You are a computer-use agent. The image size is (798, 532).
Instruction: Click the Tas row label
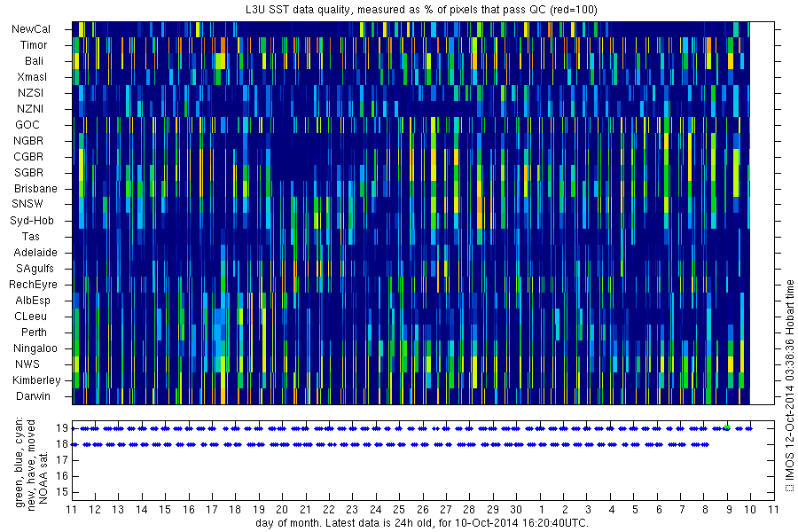[30, 237]
